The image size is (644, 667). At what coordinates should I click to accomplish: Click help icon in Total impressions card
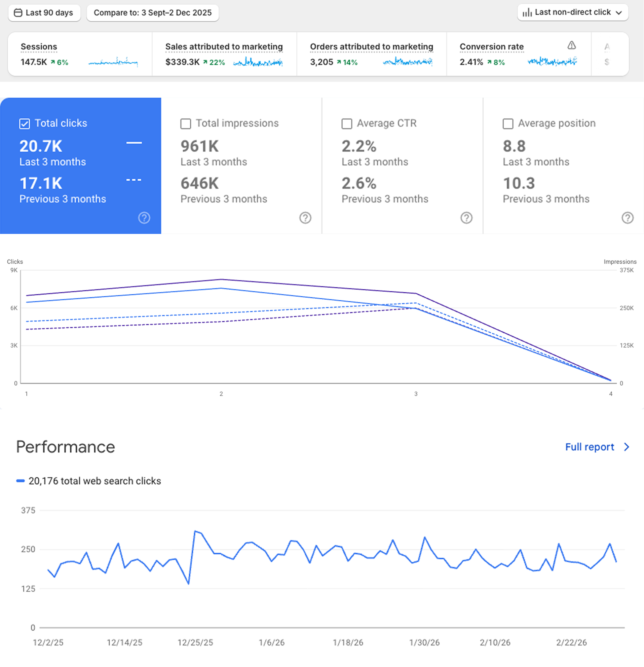305,218
